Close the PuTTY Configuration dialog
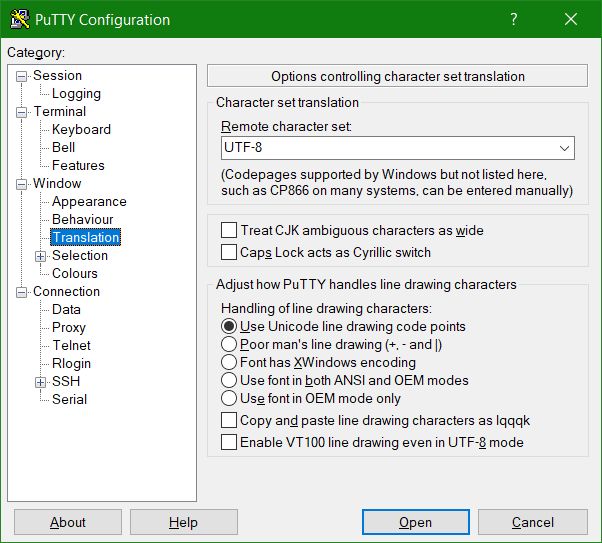The width and height of the screenshot is (602, 543). 571,19
